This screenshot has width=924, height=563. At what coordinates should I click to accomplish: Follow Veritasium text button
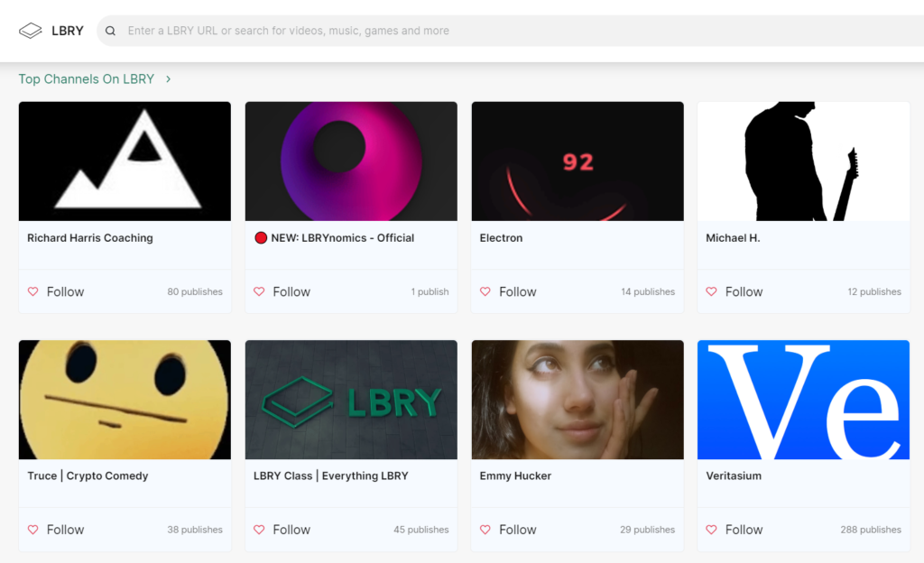point(744,530)
